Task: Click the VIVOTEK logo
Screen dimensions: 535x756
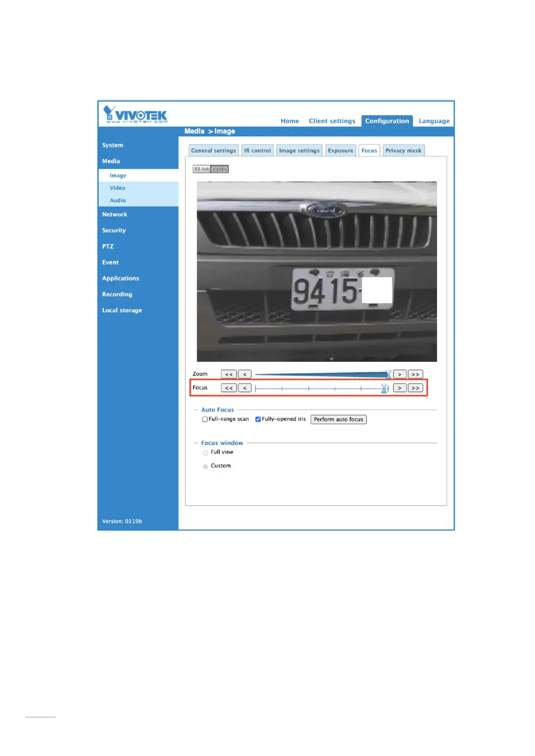Action: tap(135, 114)
